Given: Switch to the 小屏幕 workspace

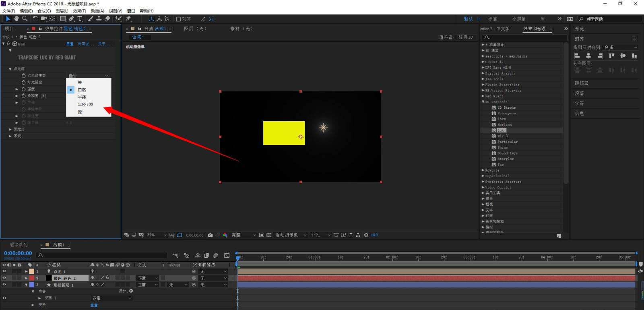Looking at the screenshot, I should point(519,19).
